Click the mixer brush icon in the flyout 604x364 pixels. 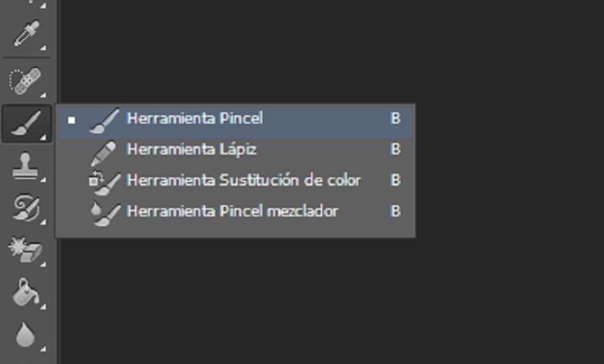(105, 211)
